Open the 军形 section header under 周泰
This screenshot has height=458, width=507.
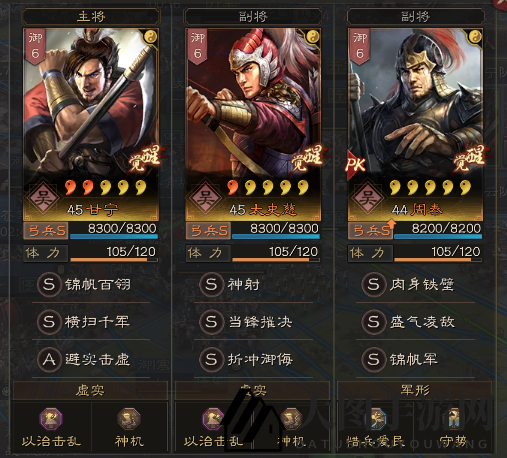click(x=415, y=390)
